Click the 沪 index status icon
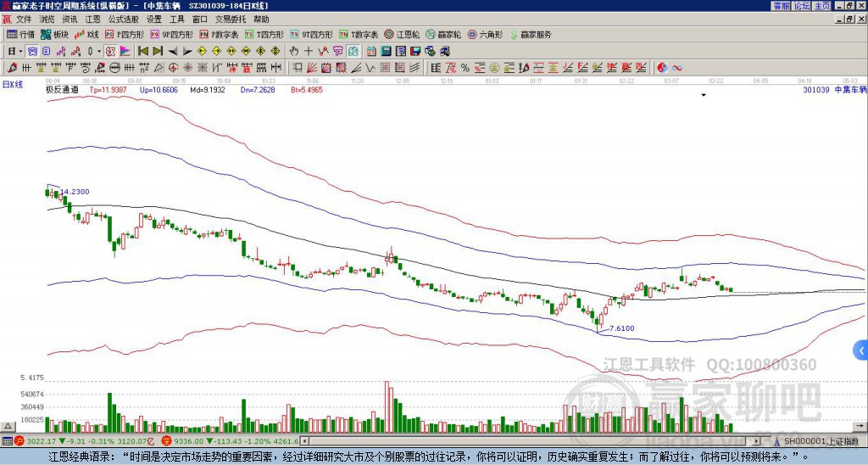 point(19,441)
